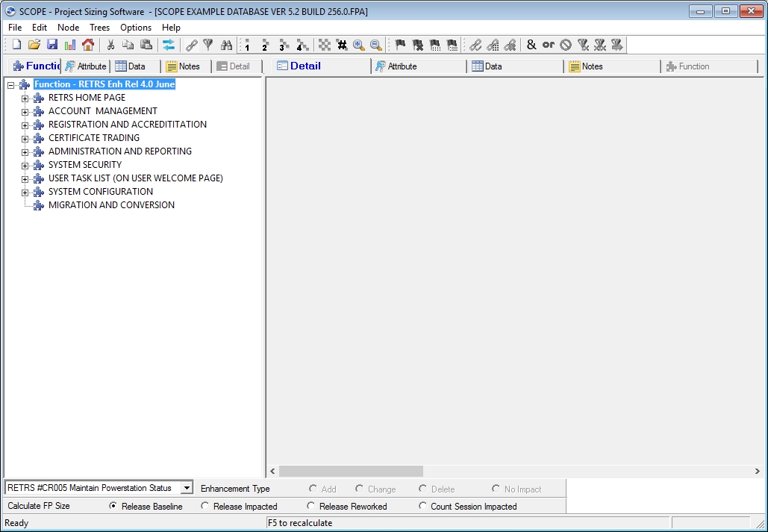Select SYSTEM SECURITY in function tree

[x=84, y=165]
